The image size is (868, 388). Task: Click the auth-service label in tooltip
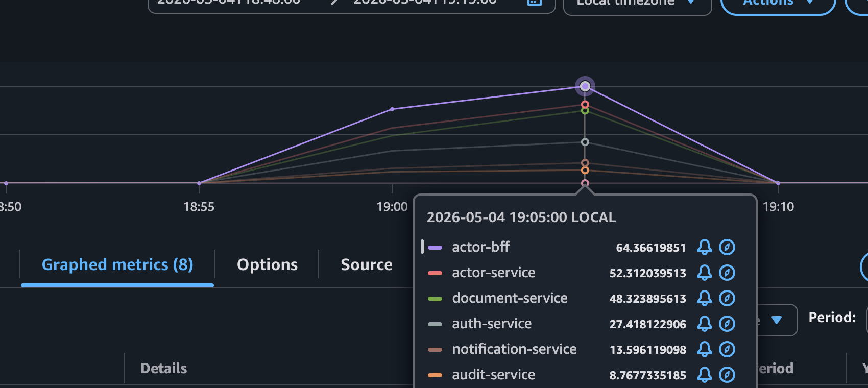click(492, 324)
